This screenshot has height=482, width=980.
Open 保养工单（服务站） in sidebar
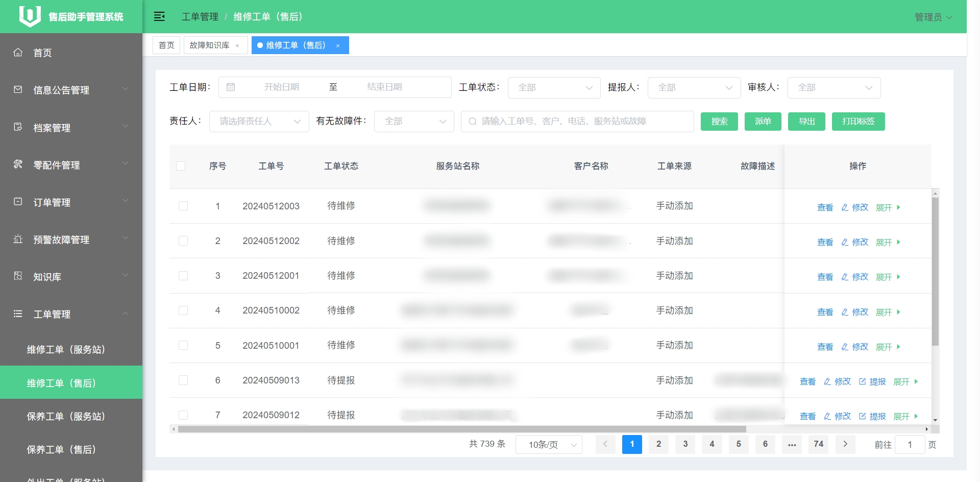pos(71,416)
